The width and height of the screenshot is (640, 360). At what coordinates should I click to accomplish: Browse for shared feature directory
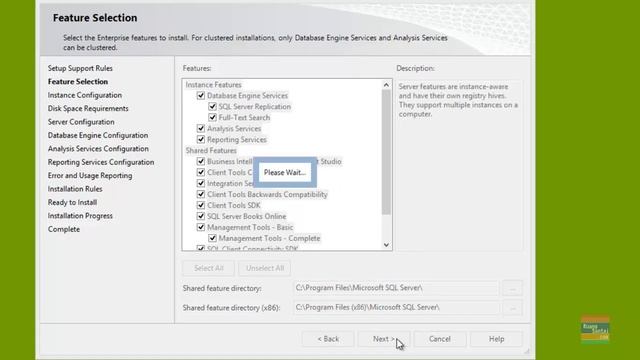pos(513,288)
